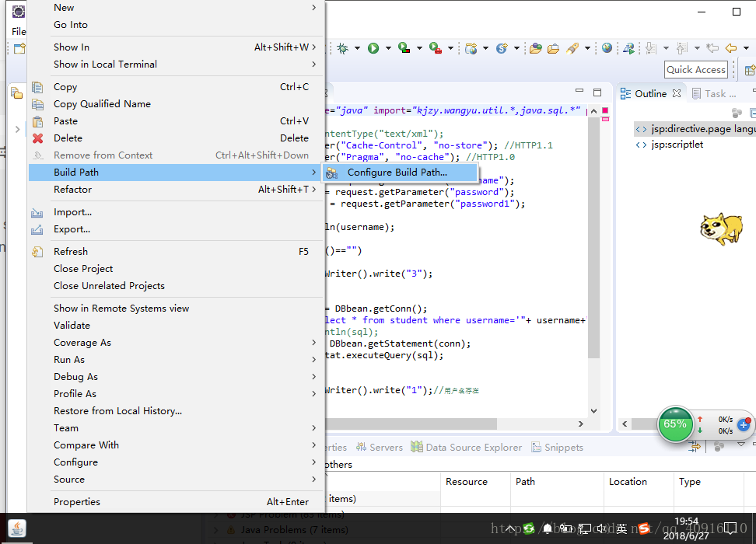The height and width of the screenshot is (544, 756).
Task: Click the Outline panel scroll left arrow
Action: click(x=625, y=424)
